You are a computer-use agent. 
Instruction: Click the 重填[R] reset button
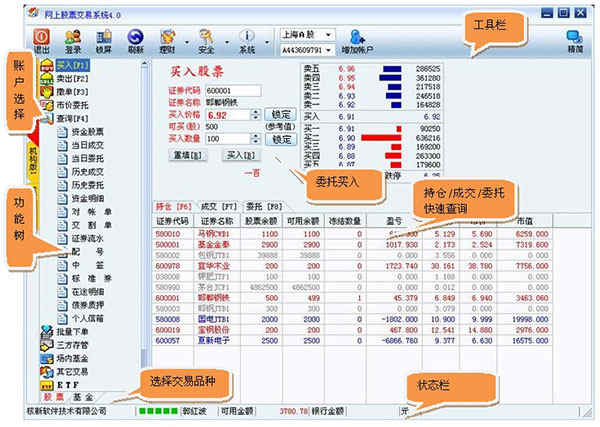tap(188, 155)
